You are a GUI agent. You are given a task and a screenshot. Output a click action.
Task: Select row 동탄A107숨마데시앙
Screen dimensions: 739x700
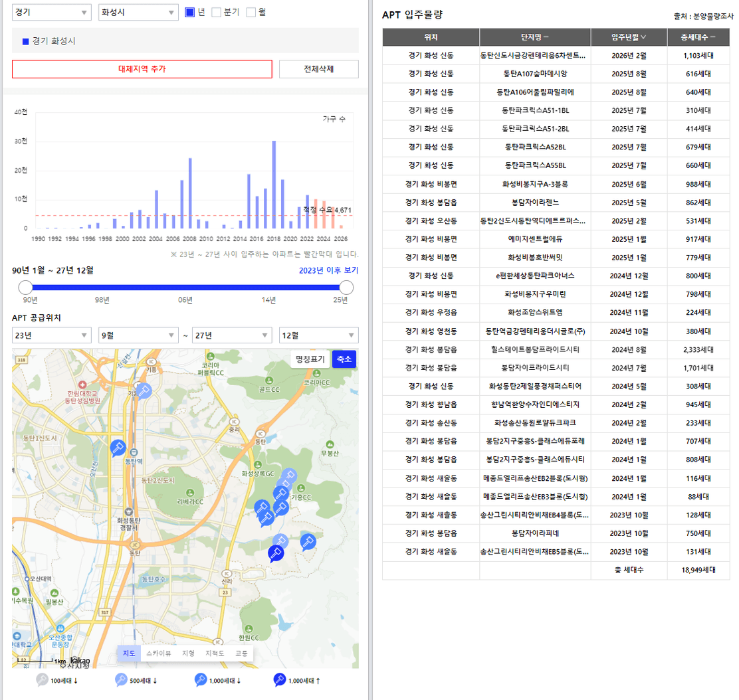(x=556, y=74)
